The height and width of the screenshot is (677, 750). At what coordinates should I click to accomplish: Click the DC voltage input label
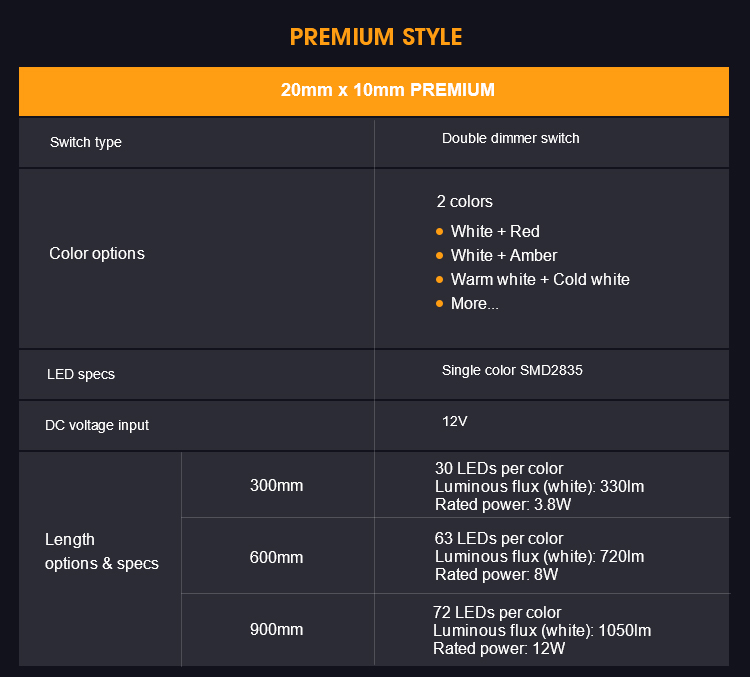pos(97,425)
